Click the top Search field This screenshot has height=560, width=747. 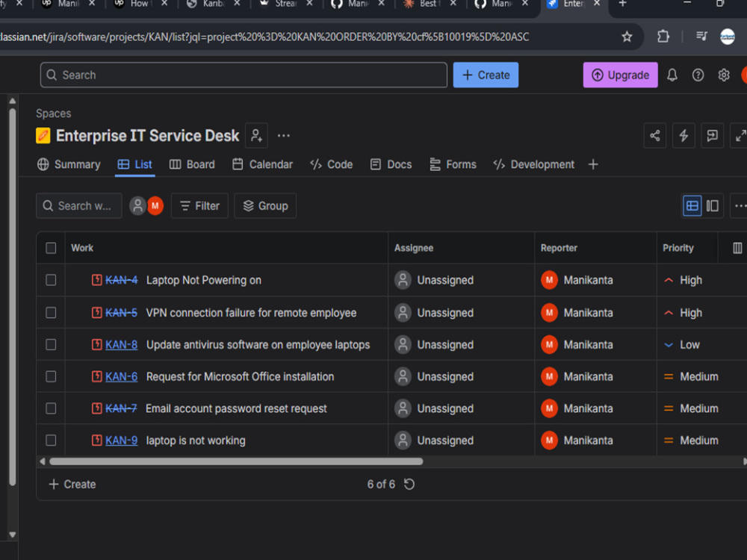[x=244, y=75]
